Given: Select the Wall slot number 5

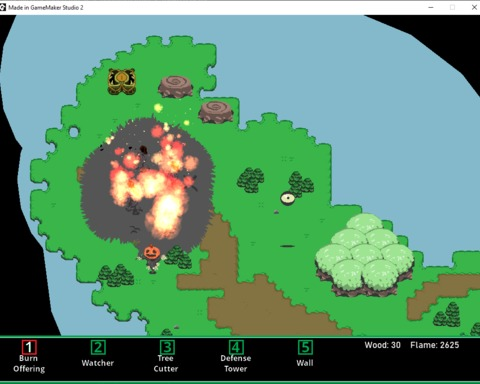Looking at the screenshot, I should pyautogui.click(x=305, y=347).
